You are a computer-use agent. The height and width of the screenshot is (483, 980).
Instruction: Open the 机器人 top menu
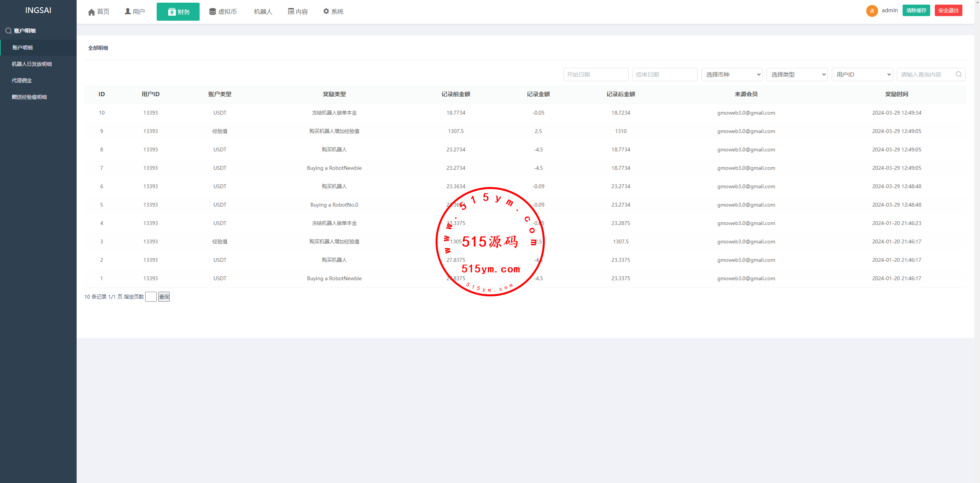[263, 12]
